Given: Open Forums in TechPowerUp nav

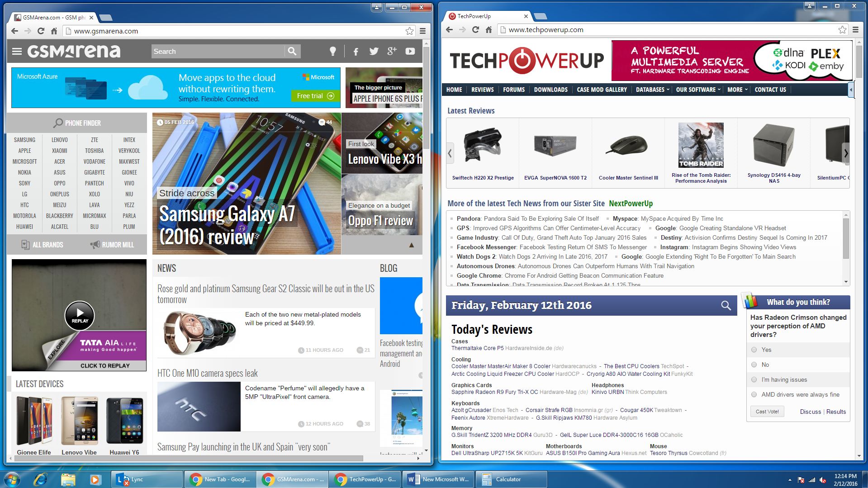Looking at the screenshot, I should point(514,90).
